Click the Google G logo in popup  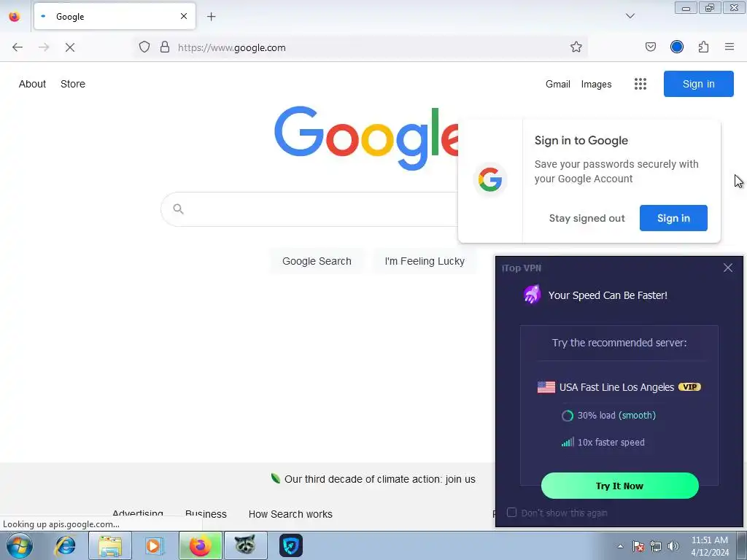(x=490, y=180)
